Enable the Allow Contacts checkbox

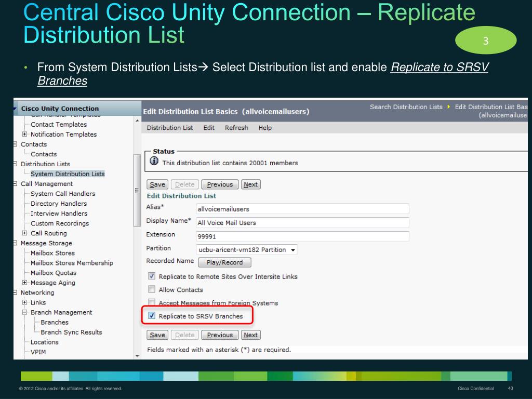pos(152,290)
